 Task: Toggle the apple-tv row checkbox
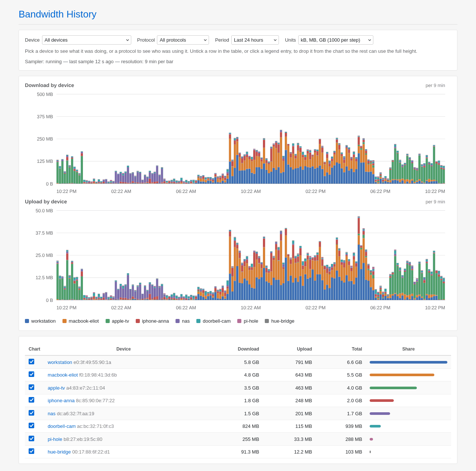click(32, 387)
